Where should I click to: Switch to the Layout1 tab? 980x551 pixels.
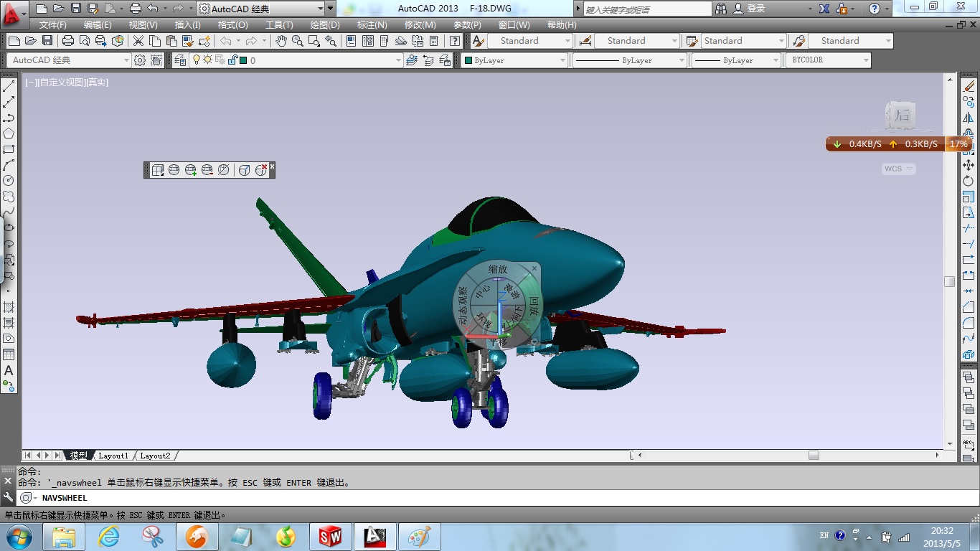point(113,455)
